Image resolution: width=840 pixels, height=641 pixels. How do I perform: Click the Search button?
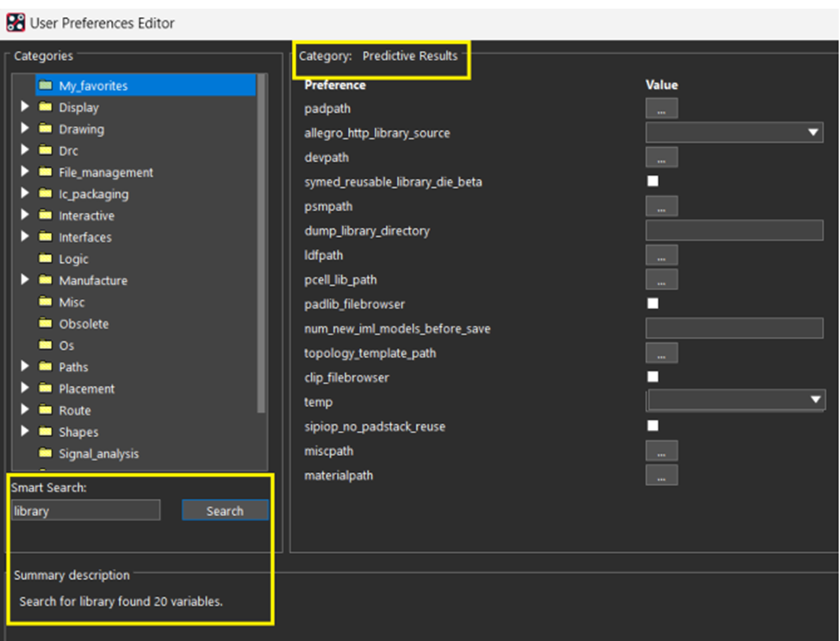tap(225, 511)
